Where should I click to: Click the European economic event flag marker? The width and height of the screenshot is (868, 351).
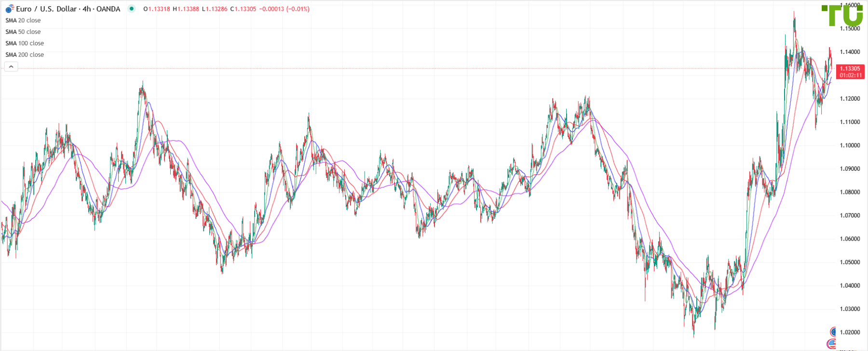[x=833, y=332]
